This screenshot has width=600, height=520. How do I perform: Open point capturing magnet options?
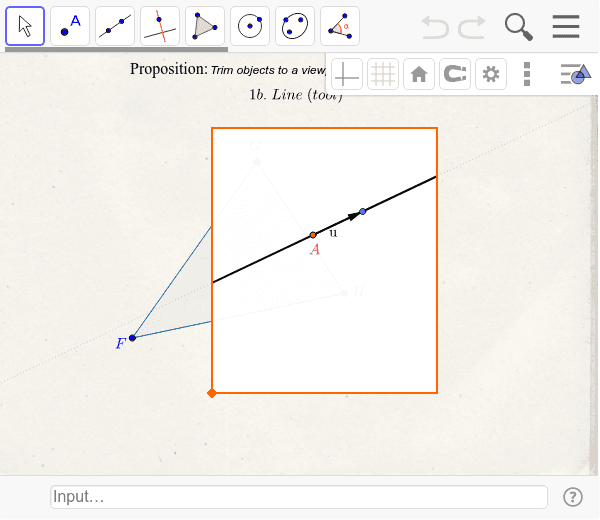pos(455,74)
